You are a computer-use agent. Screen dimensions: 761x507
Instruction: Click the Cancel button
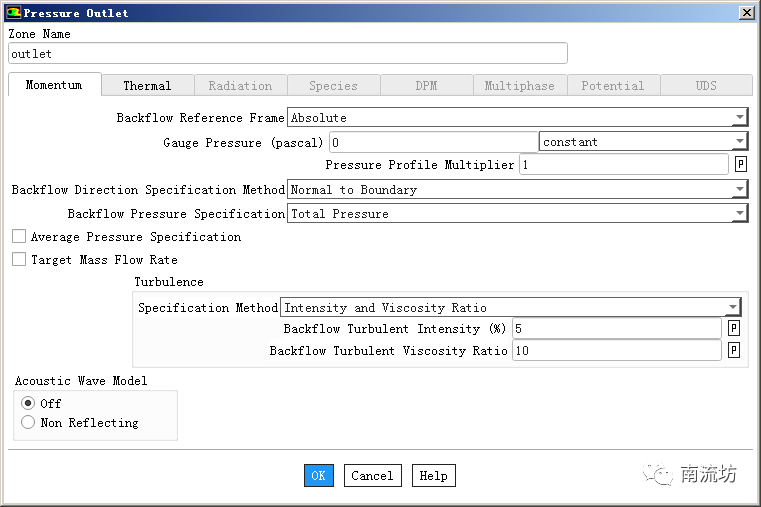click(372, 476)
